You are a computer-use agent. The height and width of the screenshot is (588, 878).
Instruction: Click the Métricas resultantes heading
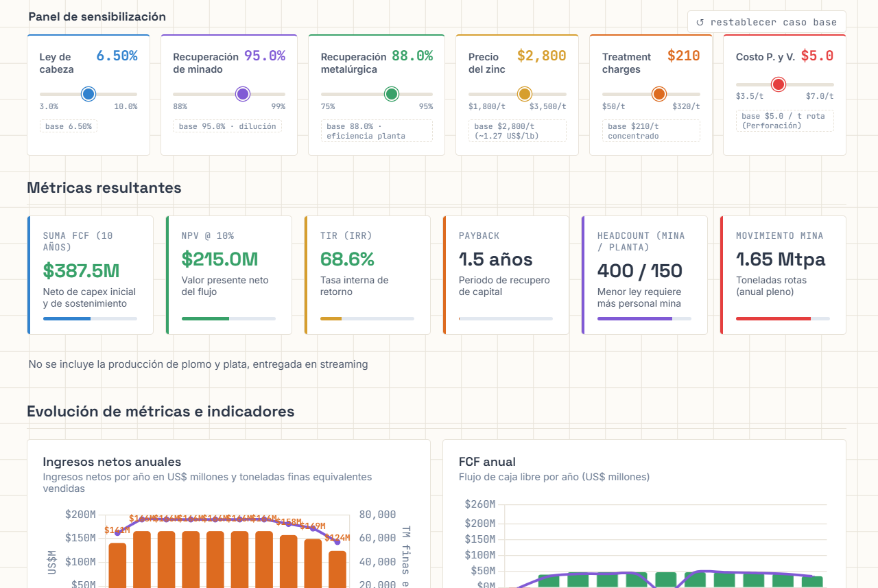click(x=104, y=187)
